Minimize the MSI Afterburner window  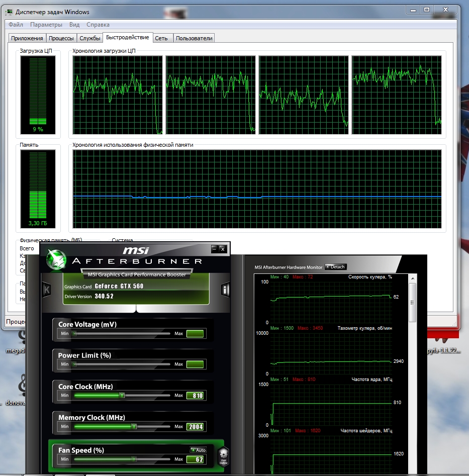tap(215, 249)
